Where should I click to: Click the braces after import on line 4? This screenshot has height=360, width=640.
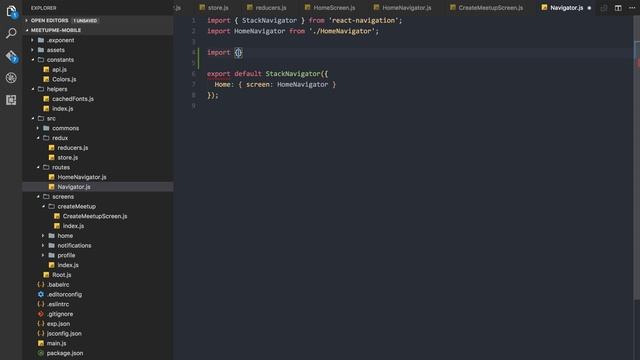pos(238,53)
